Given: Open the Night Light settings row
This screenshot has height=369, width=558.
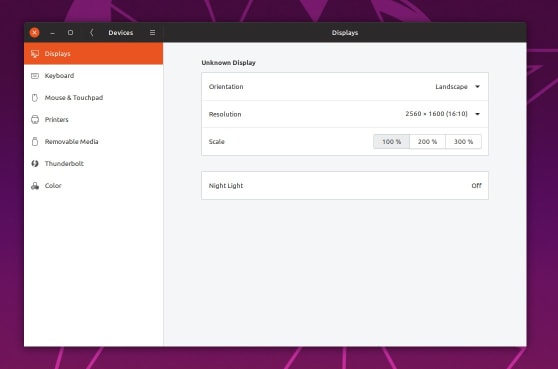Looking at the screenshot, I should (345, 186).
